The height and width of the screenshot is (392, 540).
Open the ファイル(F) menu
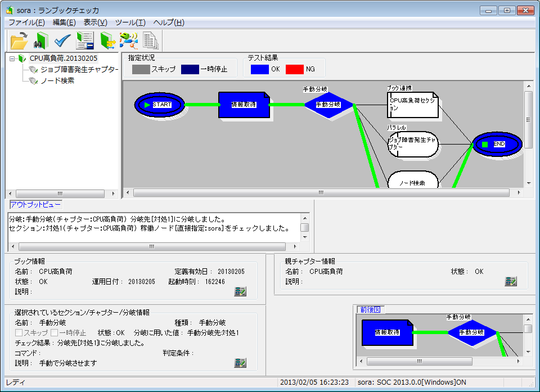(26, 22)
